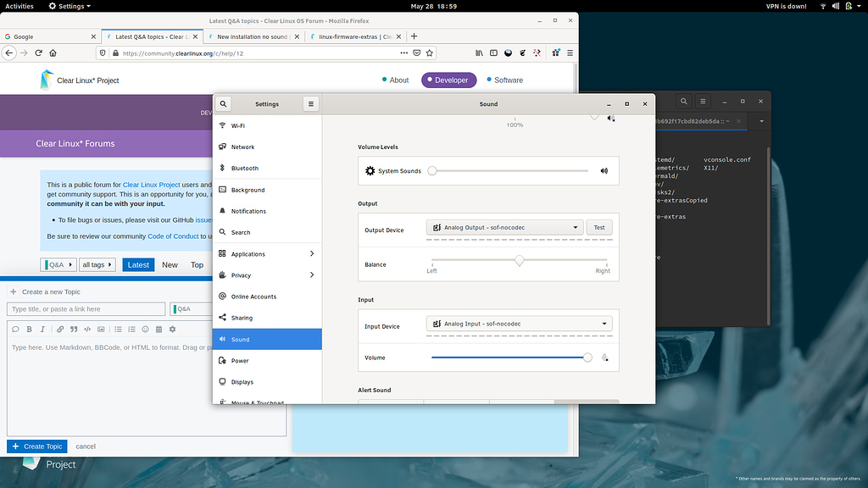Open the terminal tab dropdown arrow

(761, 121)
